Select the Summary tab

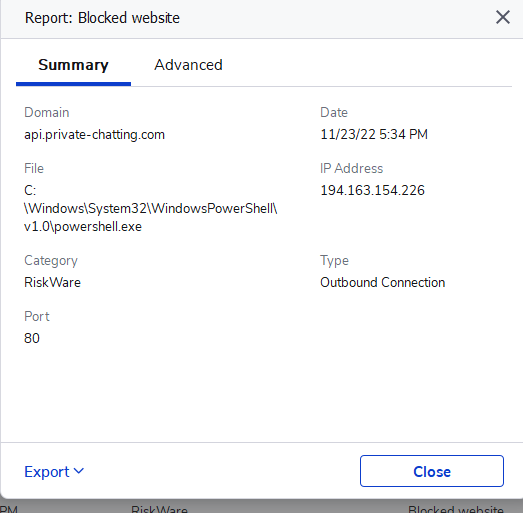pyautogui.click(x=73, y=65)
